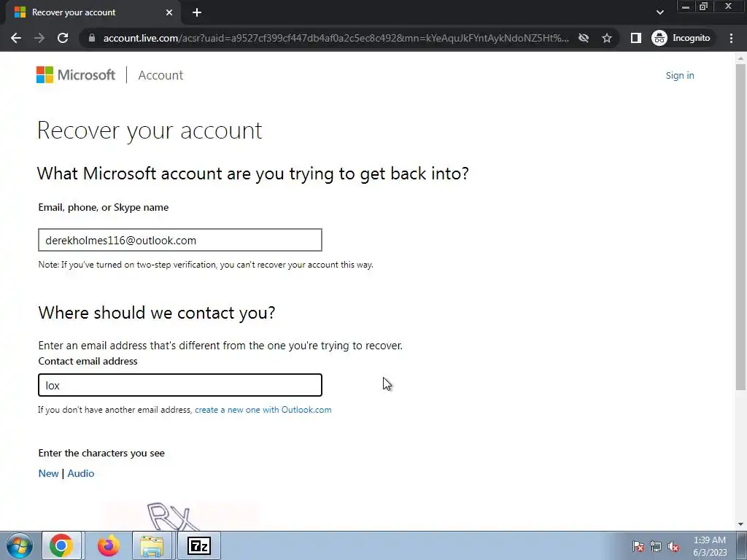Click the Where should we contact you heading

tap(157, 313)
